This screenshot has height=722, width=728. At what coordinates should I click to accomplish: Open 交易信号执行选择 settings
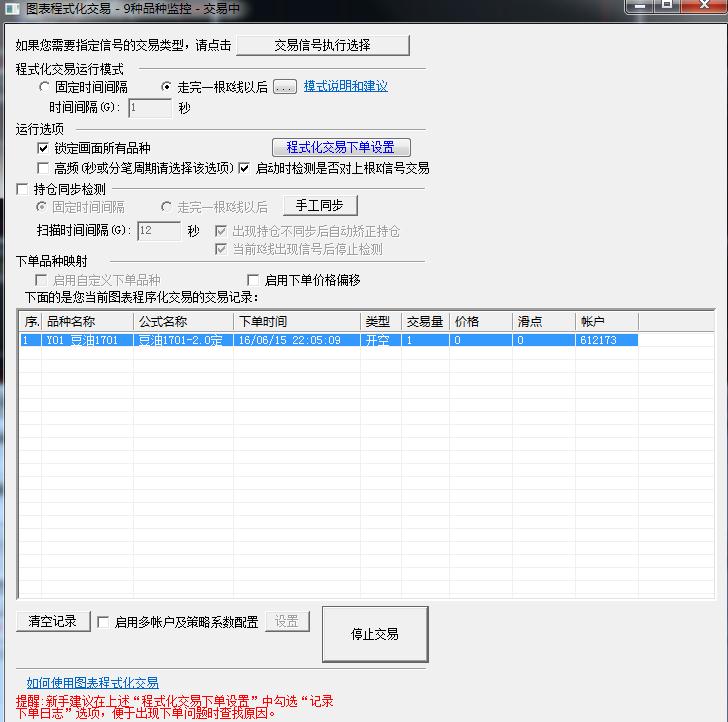[322, 45]
